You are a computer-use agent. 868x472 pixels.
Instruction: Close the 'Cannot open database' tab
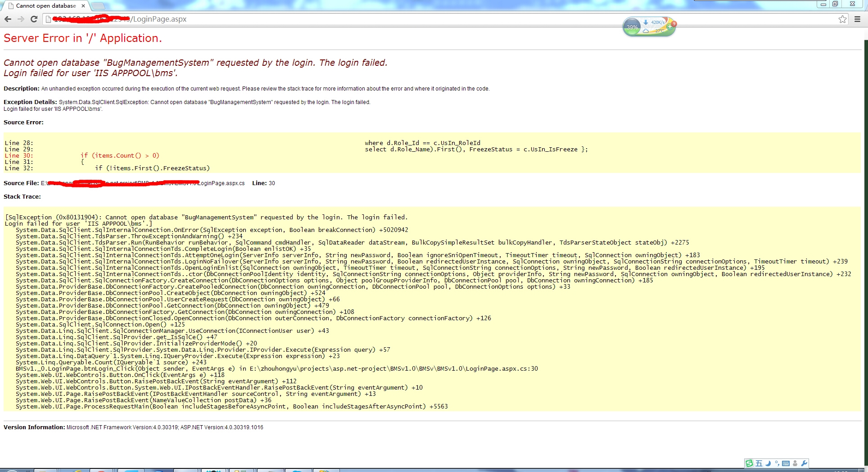coord(83,6)
